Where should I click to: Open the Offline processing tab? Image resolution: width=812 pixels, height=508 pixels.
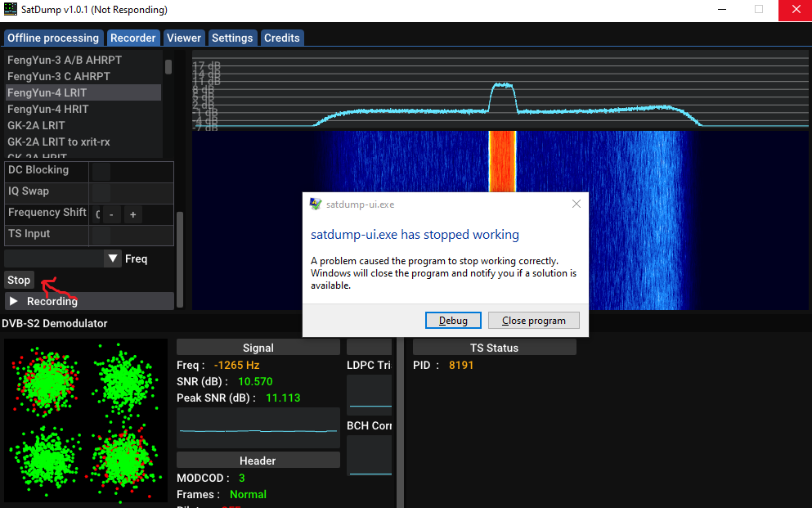52,38
